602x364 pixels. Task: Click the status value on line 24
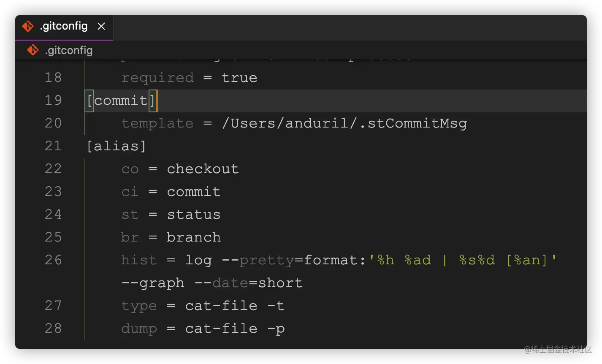coord(193,215)
